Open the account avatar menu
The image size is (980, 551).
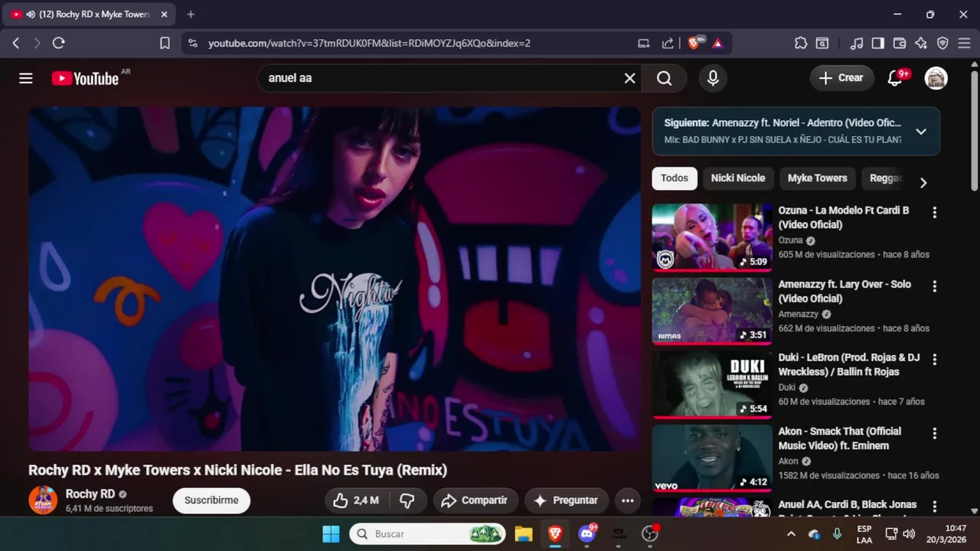[936, 78]
